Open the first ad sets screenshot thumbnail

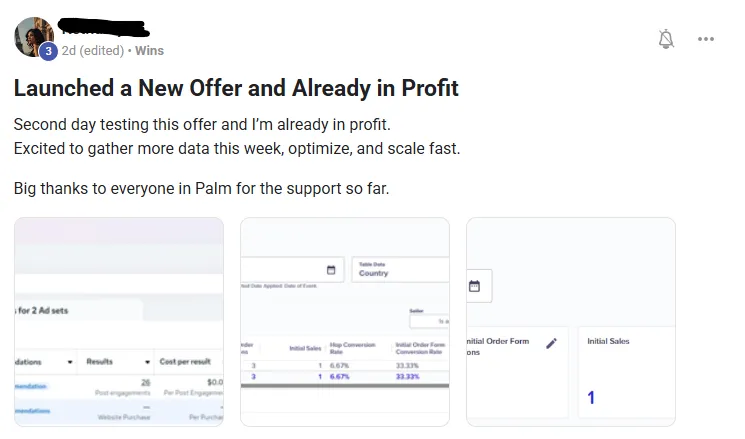[119, 322]
